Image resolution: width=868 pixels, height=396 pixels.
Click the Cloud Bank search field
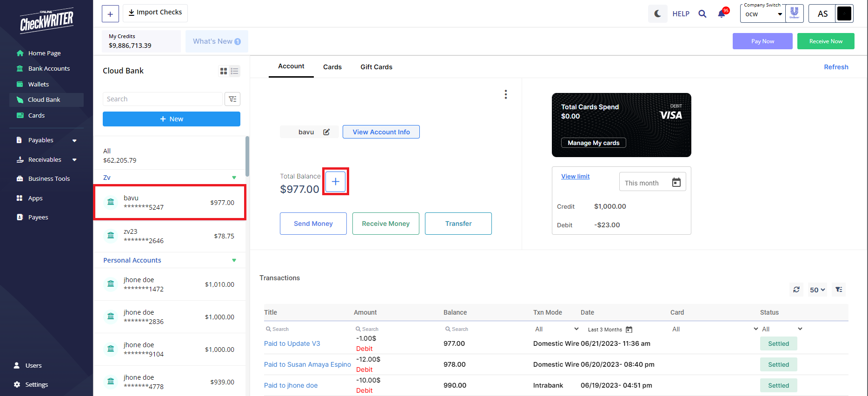[162, 99]
